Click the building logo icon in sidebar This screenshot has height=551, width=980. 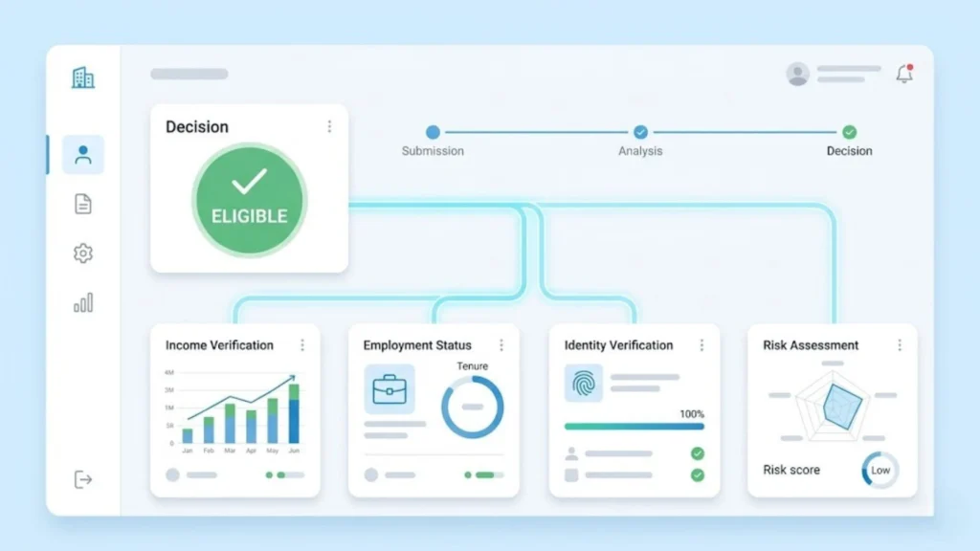83,77
